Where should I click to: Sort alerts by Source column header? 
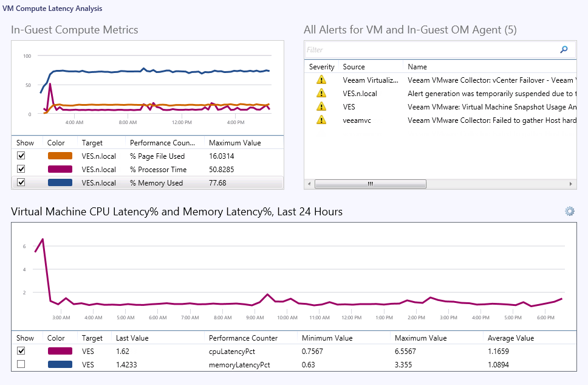coord(354,67)
